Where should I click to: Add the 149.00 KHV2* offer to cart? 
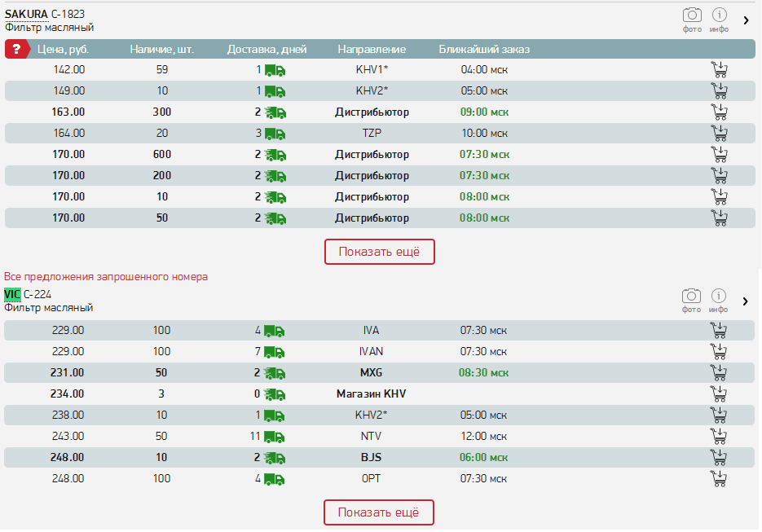click(720, 91)
